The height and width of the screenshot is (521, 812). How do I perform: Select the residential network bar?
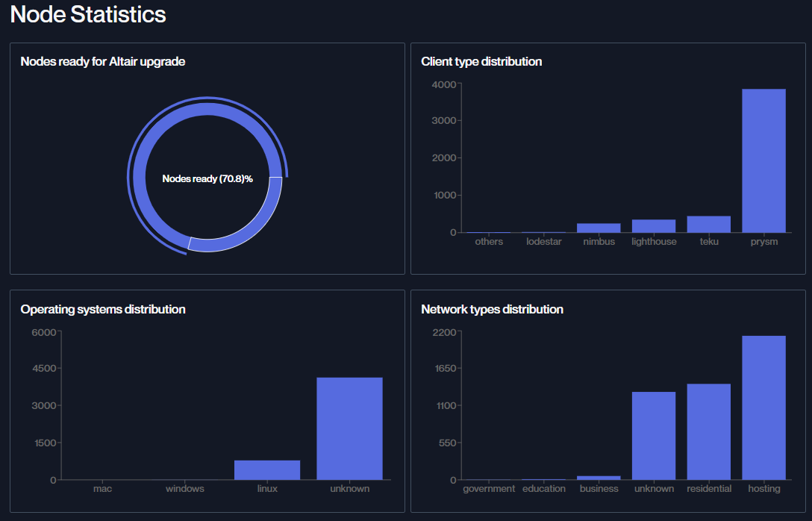[708, 431]
